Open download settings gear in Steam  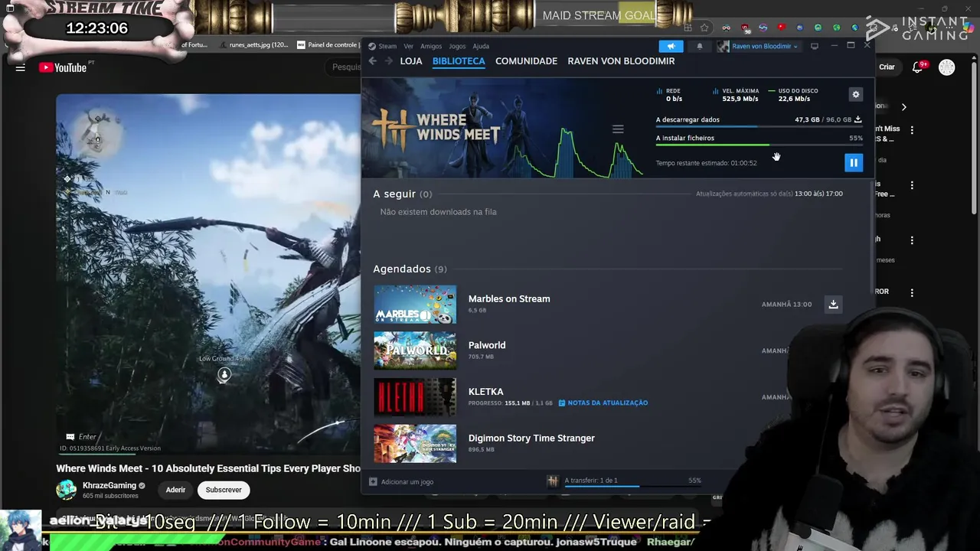point(856,94)
